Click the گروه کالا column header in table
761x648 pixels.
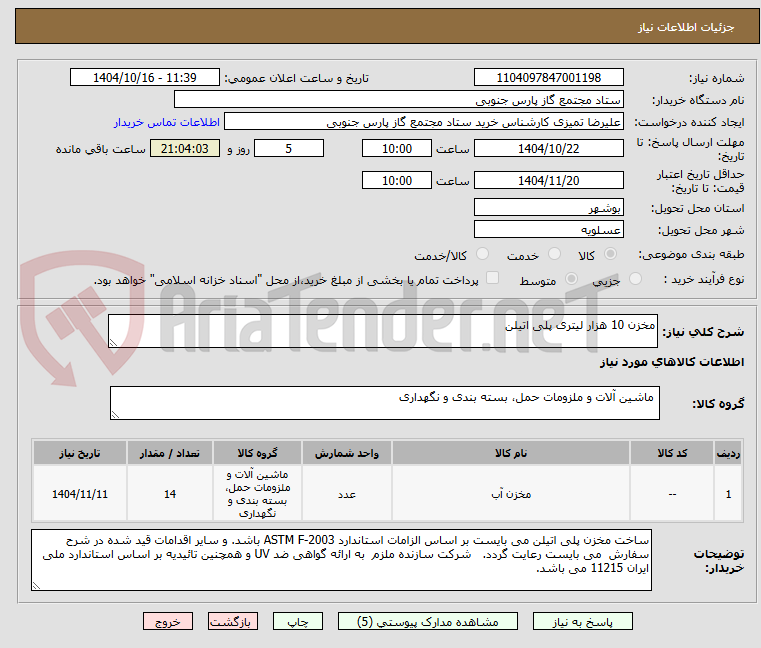(257, 453)
